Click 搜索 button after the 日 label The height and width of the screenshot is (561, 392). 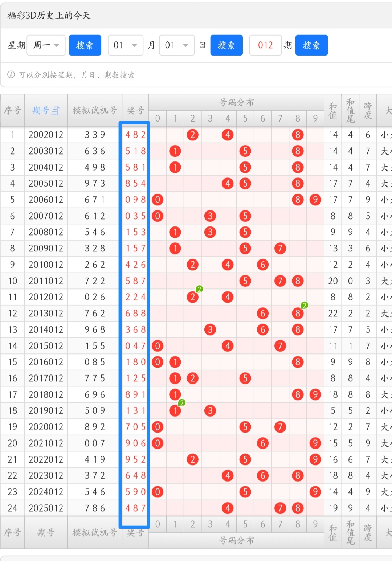(226, 45)
